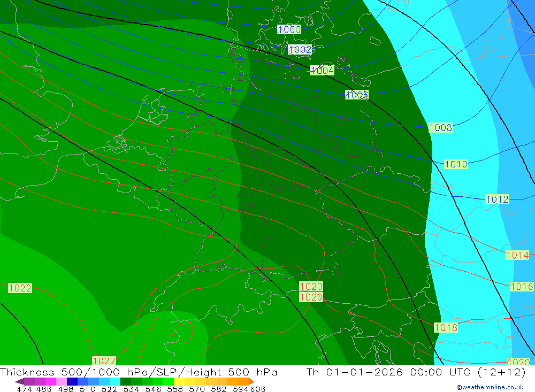The image size is (535, 392).
Task: Pick the 1012 pressure label
Action: click(497, 199)
